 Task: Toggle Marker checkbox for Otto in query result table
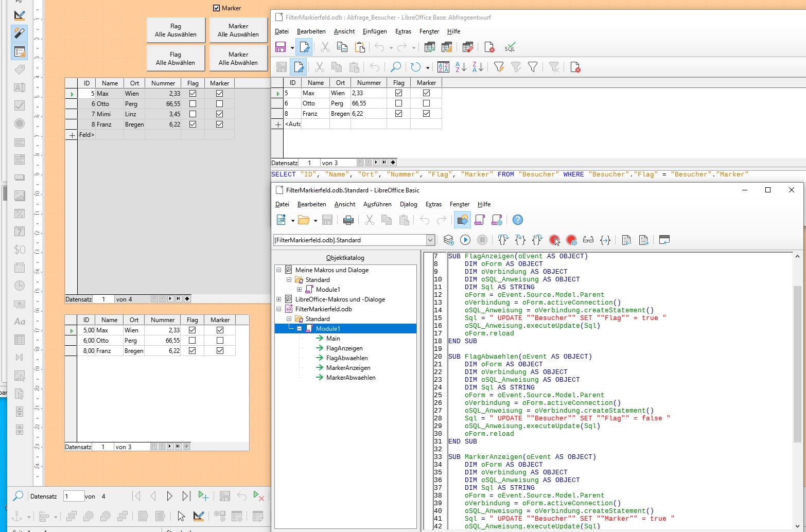tap(426, 103)
